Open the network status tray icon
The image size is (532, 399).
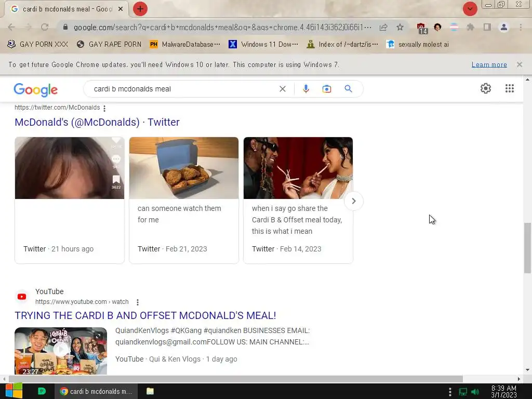click(463, 392)
